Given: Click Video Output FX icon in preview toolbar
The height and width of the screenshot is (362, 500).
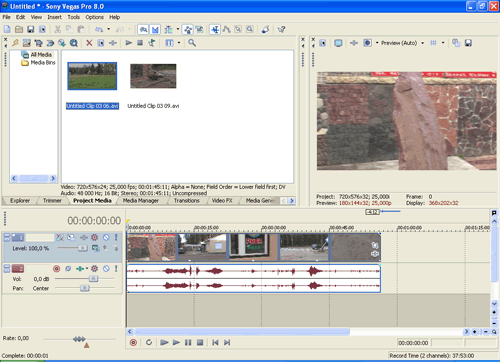Looking at the screenshot, I should pyautogui.click(x=354, y=43).
